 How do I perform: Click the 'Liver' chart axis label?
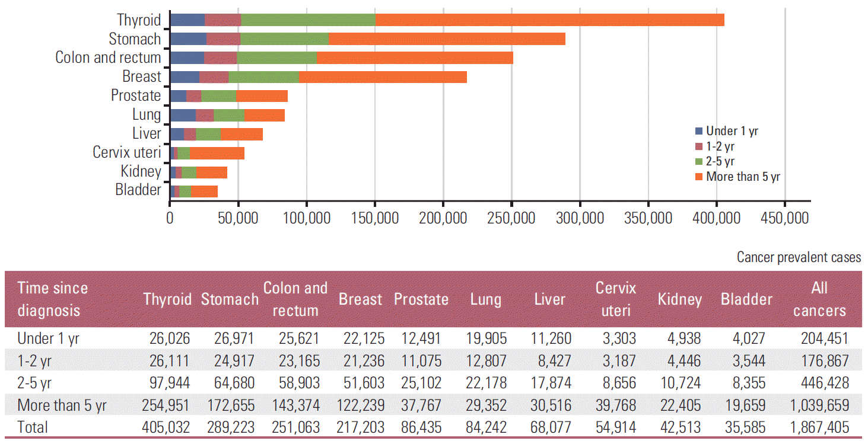pos(147,134)
